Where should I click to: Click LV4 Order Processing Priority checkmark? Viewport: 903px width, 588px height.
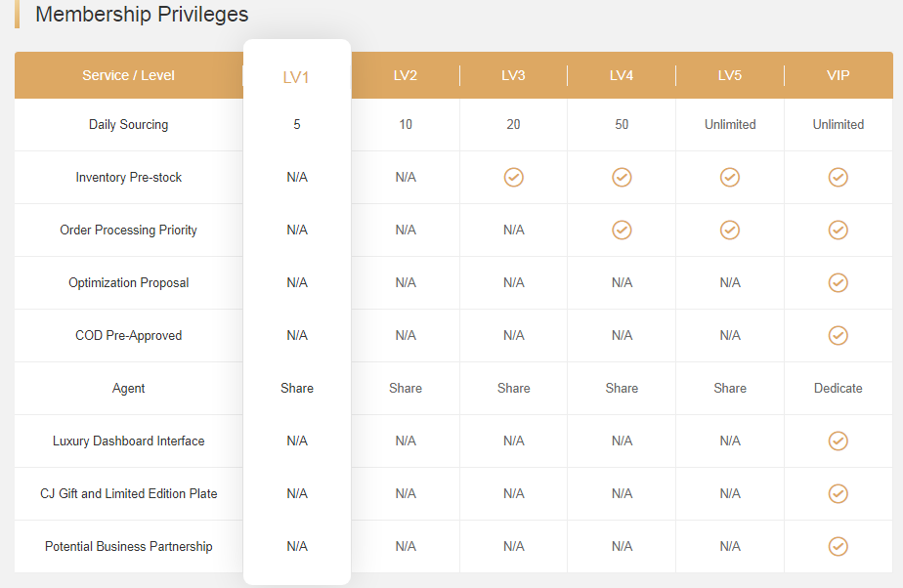pos(622,231)
